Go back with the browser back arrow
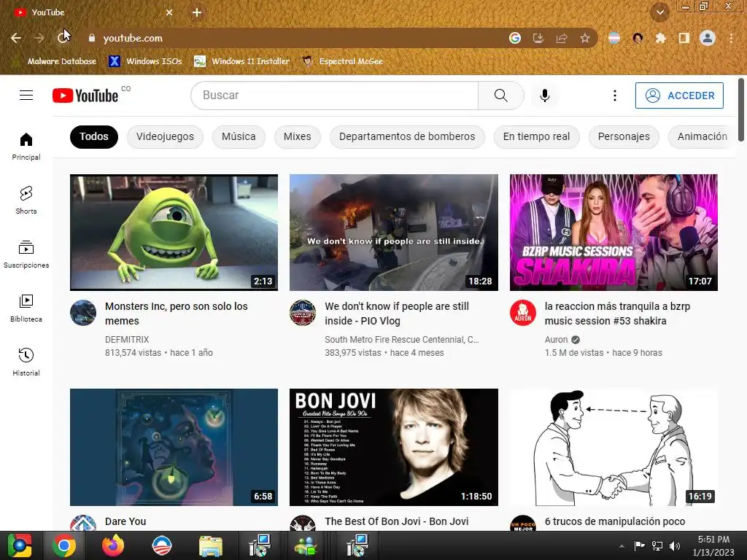 click(x=16, y=38)
